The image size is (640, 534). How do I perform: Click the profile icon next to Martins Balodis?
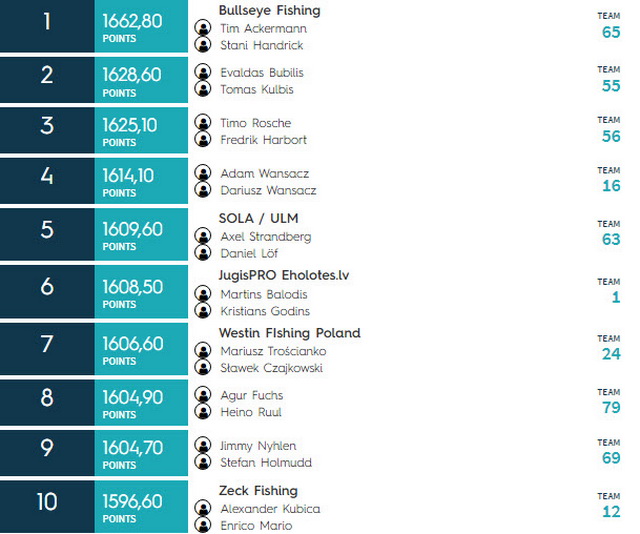click(202, 294)
